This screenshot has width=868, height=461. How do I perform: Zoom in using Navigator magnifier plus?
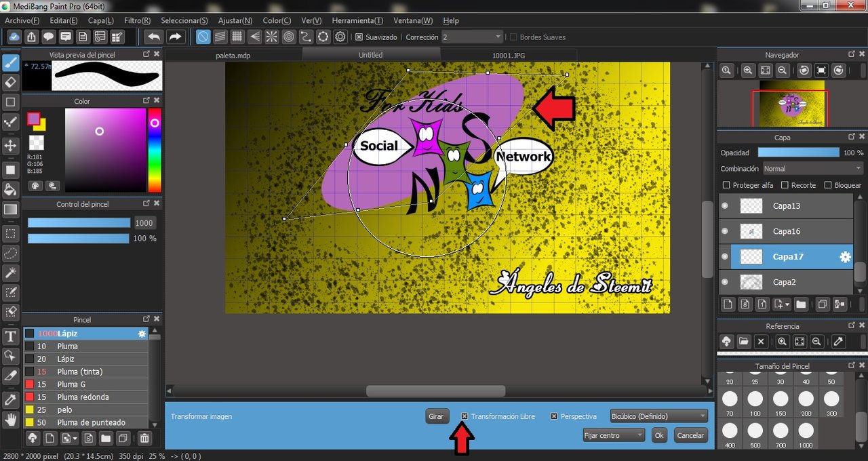pos(748,71)
